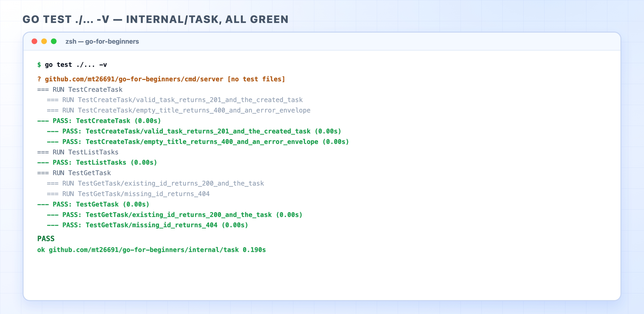This screenshot has height=314, width=644.
Task: Click '--- PASS: TestCreateTask (0.00s)'
Action: tap(99, 121)
